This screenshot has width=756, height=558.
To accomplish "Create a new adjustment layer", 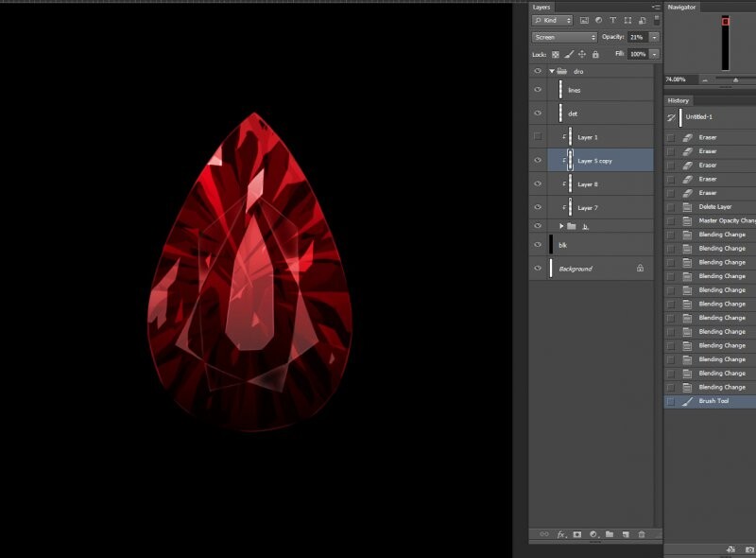I will tap(593, 534).
